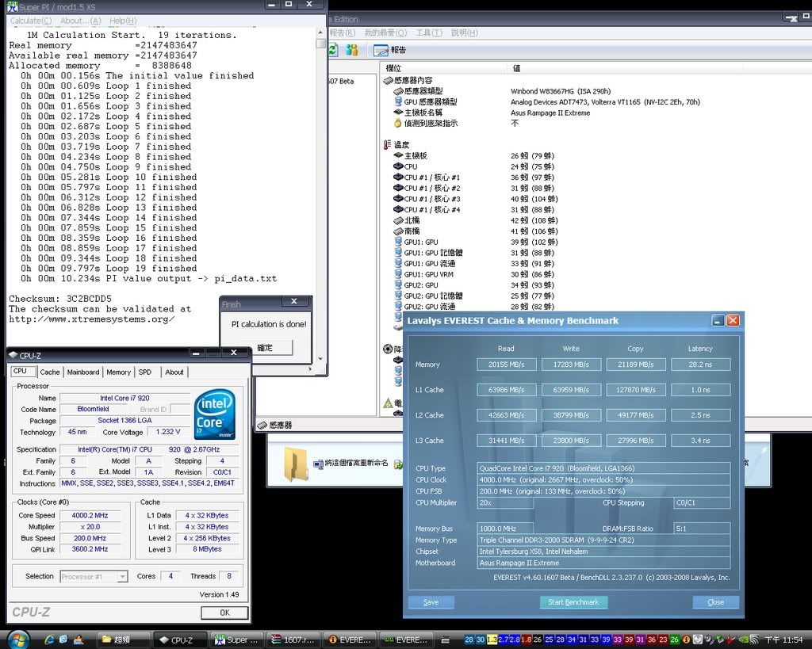Switch to the 超頻 folder taskbar button
The height and width of the screenshot is (649, 812).
[124, 639]
